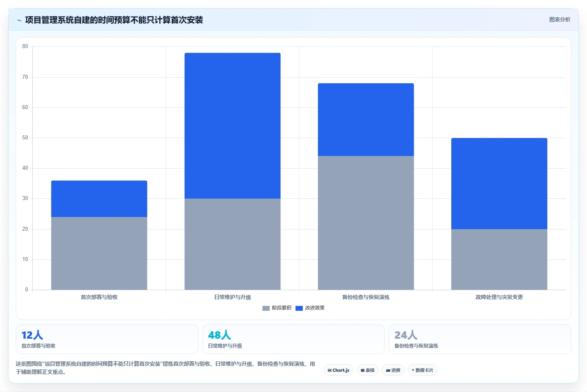The image size is (587, 392).
Task: Click the 表格 tag chip
Action: coord(368,370)
